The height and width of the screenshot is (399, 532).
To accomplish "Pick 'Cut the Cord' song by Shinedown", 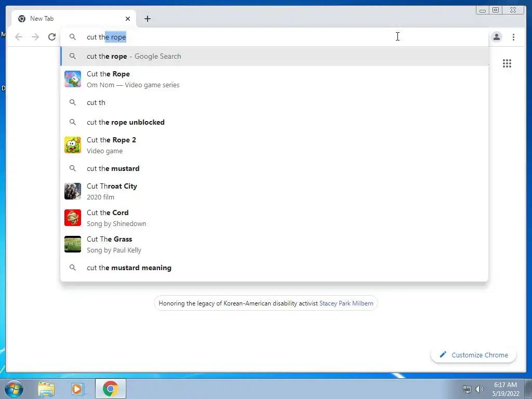I will (x=274, y=218).
